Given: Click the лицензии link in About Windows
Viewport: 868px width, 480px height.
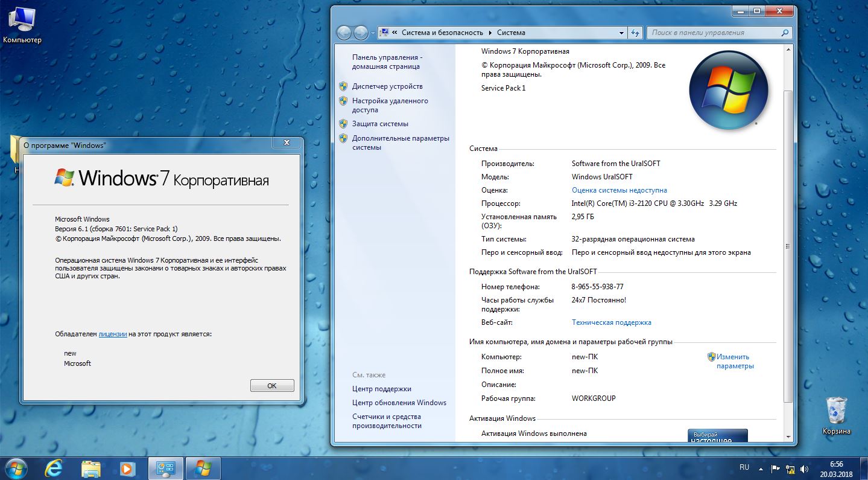Looking at the screenshot, I should [113, 334].
